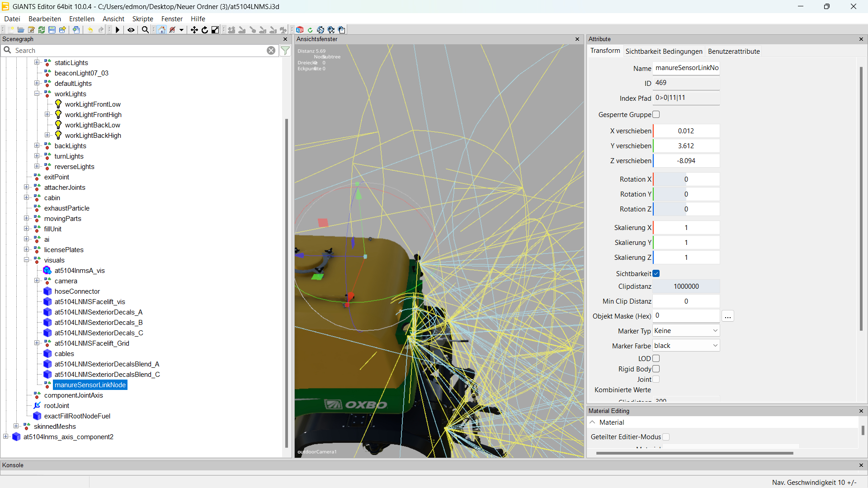The height and width of the screenshot is (488, 868).
Task: Expand the skinnedMeshs node
Action: tap(16, 426)
